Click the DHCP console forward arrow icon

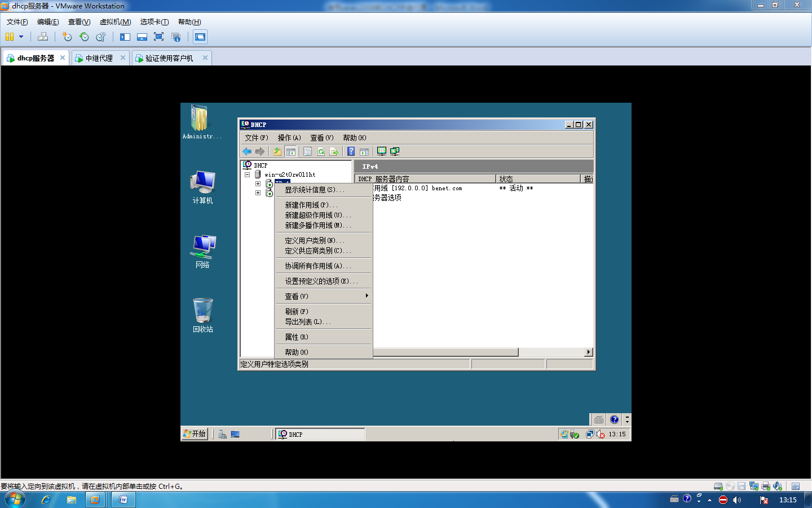pyautogui.click(x=260, y=151)
